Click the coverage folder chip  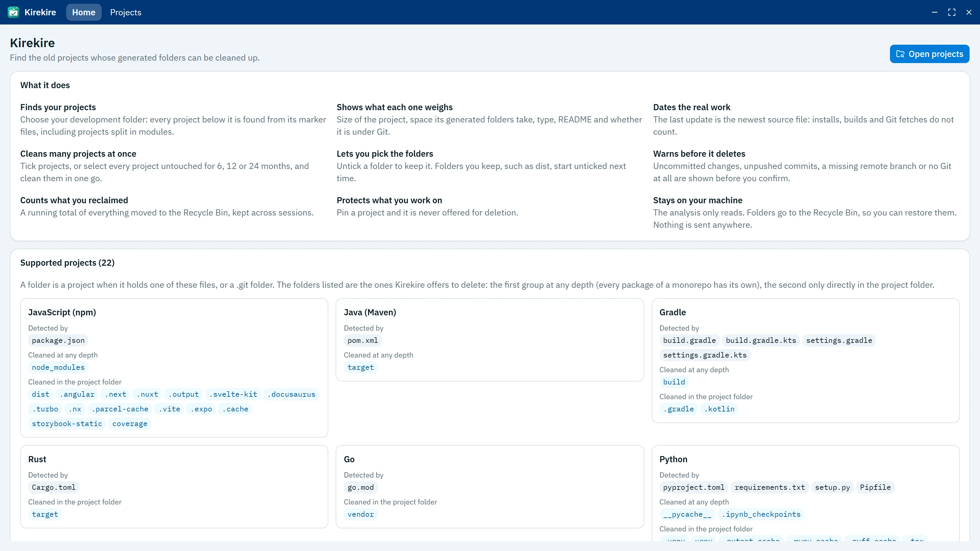(130, 424)
